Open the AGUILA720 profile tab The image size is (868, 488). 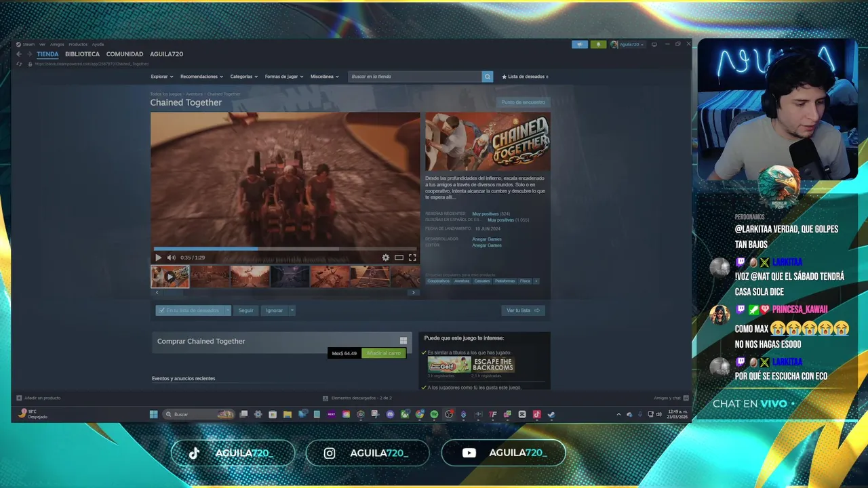(167, 54)
